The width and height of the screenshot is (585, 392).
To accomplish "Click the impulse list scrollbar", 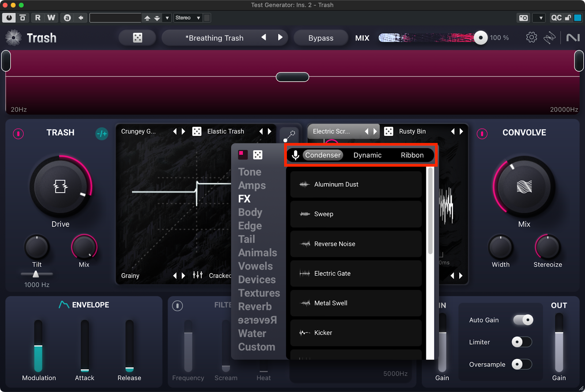I will pyautogui.click(x=430, y=211).
